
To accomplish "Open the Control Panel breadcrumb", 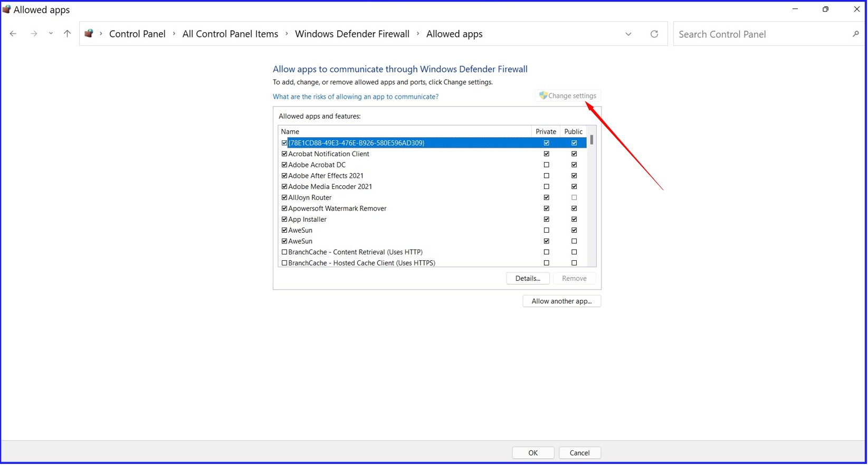I will tap(137, 34).
